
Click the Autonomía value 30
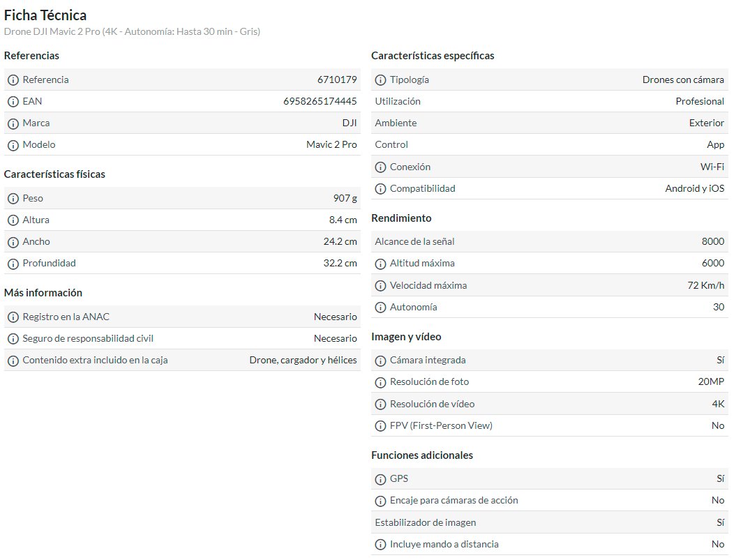[719, 307]
